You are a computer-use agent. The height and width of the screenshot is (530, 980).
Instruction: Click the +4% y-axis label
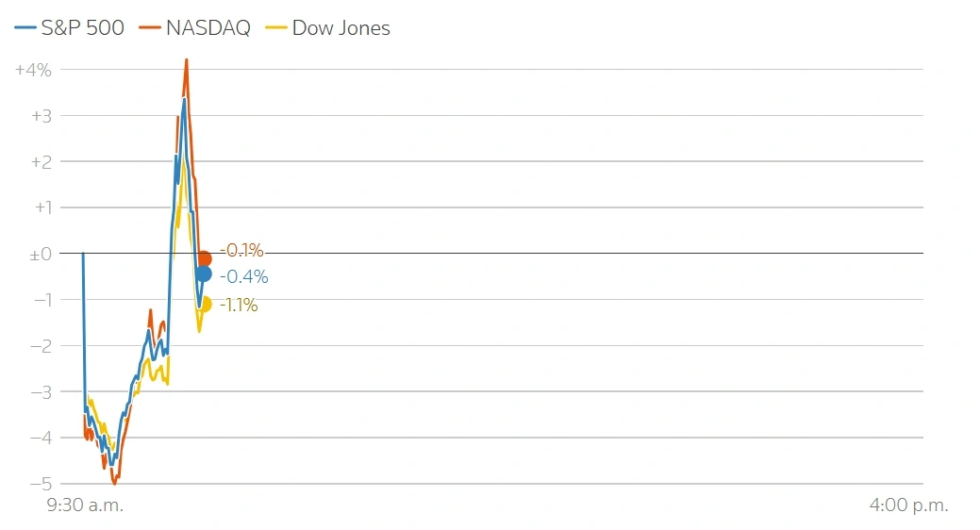pos(33,70)
